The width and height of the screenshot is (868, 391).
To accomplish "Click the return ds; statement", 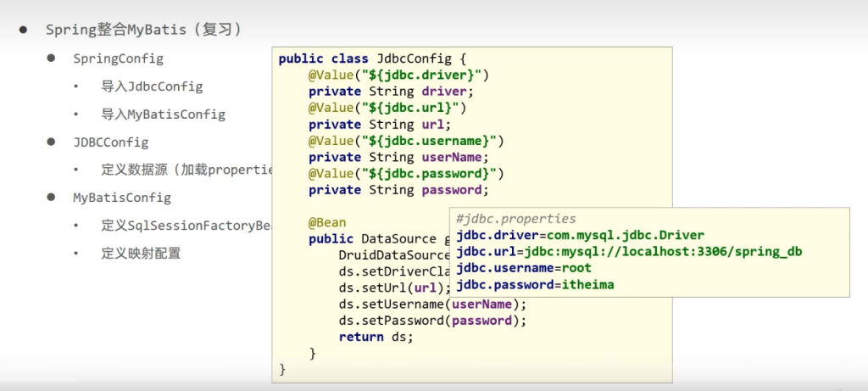I will tap(376, 337).
